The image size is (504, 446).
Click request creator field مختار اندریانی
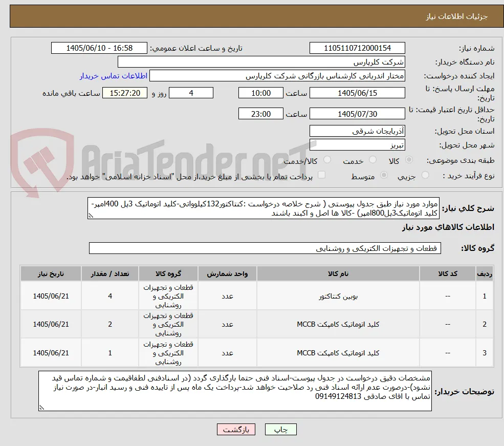pos(277,76)
